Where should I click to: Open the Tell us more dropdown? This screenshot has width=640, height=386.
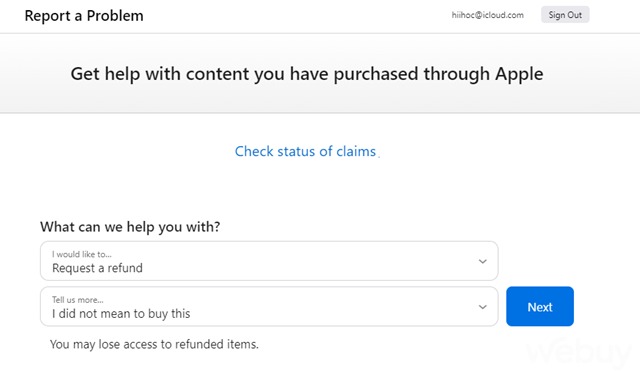point(269,306)
